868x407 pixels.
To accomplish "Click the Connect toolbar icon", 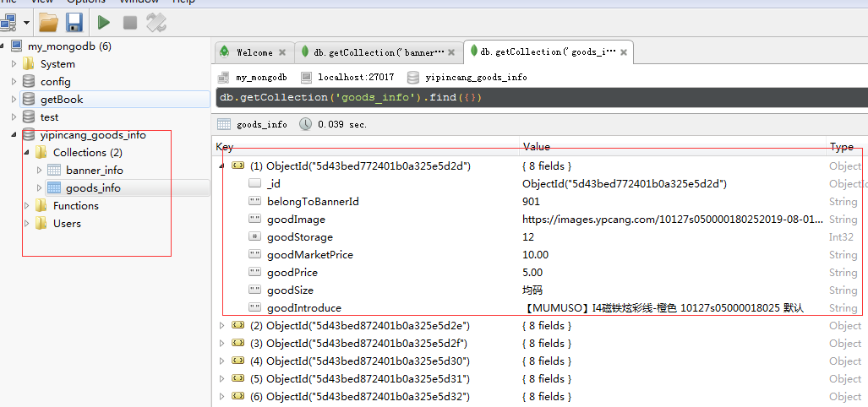I will pos(8,22).
